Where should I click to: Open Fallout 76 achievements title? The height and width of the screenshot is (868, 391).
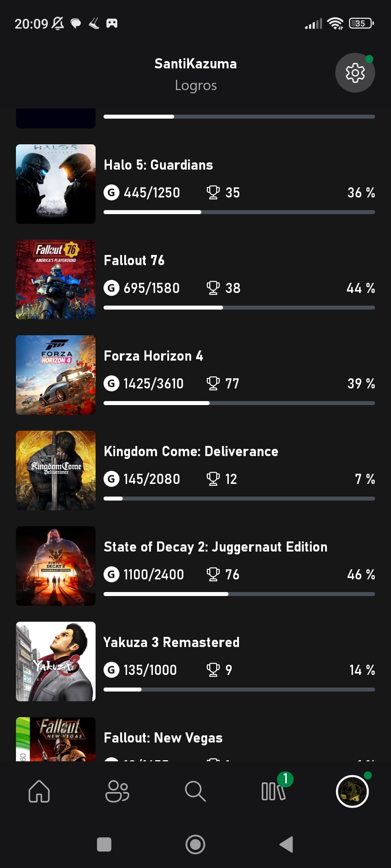134,260
